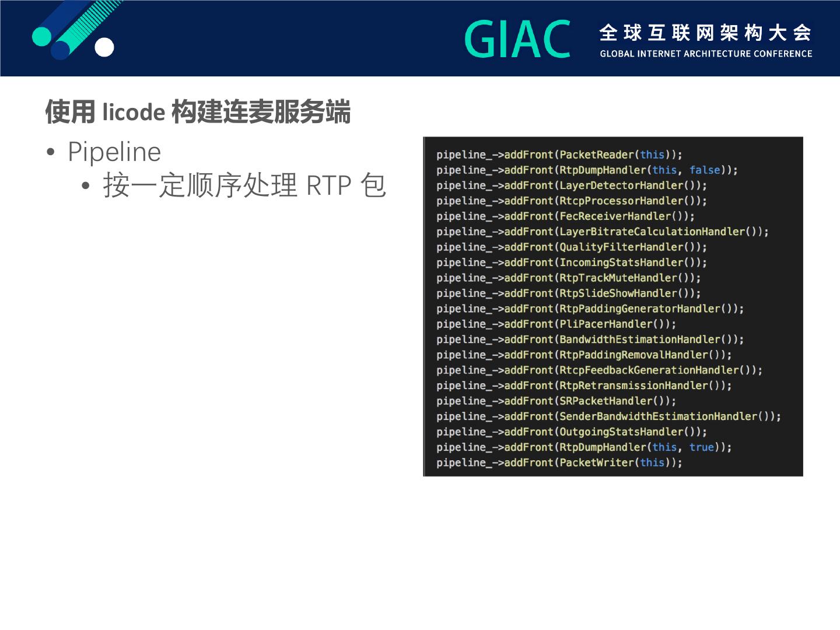Image resolution: width=840 pixels, height=630 pixels.
Task: Click the GLOBAL INTERNET ARCHITECTURE CONFERENCE text
Action: pyautogui.click(x=706, y=54)
